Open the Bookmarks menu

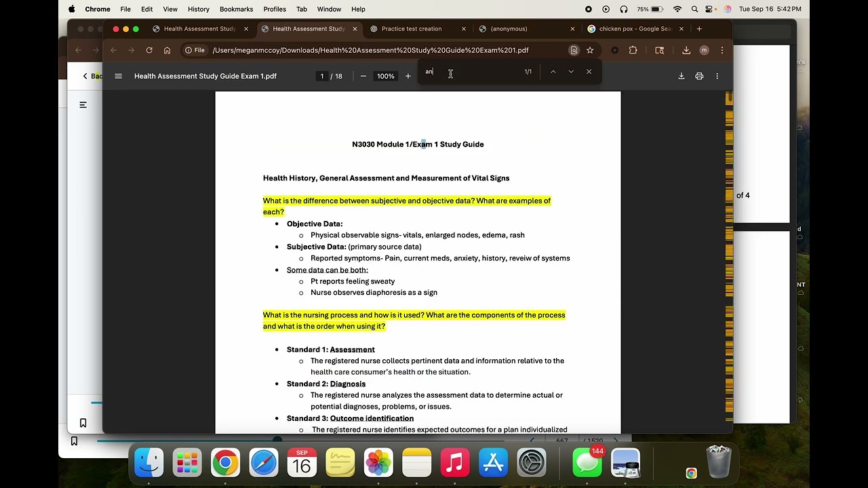[x=236, y=9]
